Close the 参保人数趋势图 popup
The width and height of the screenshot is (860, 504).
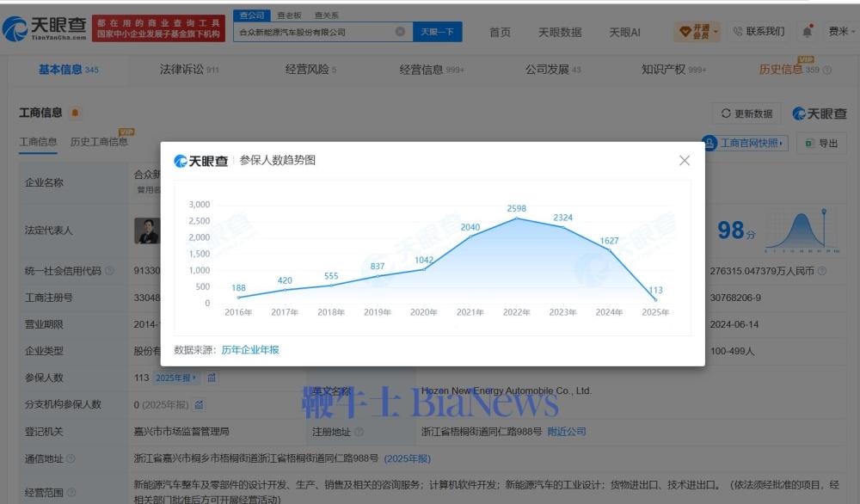[684, 161]
